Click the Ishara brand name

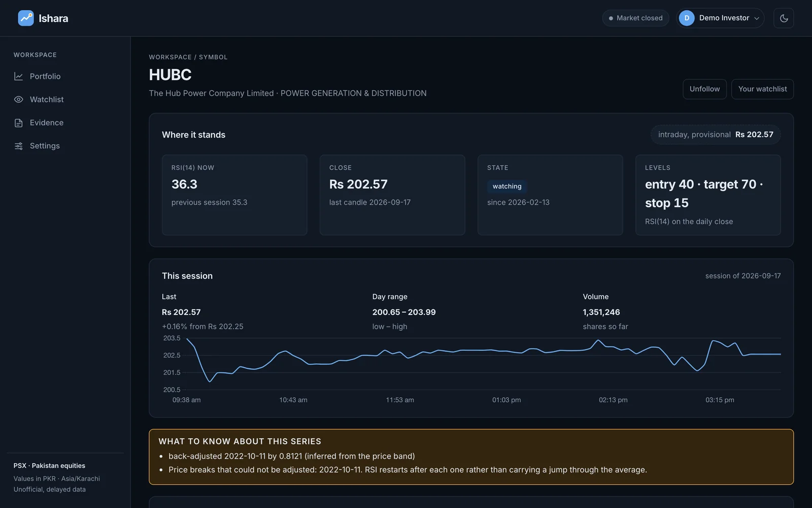53,18
